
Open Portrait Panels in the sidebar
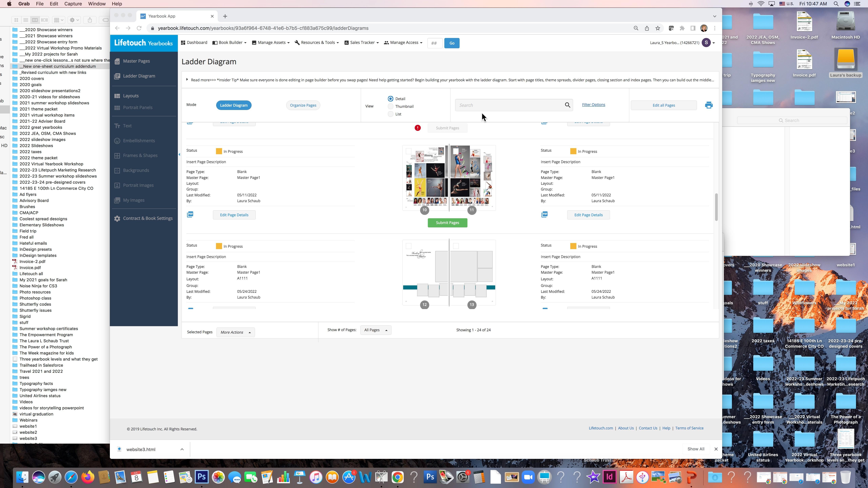pos(137,107)
